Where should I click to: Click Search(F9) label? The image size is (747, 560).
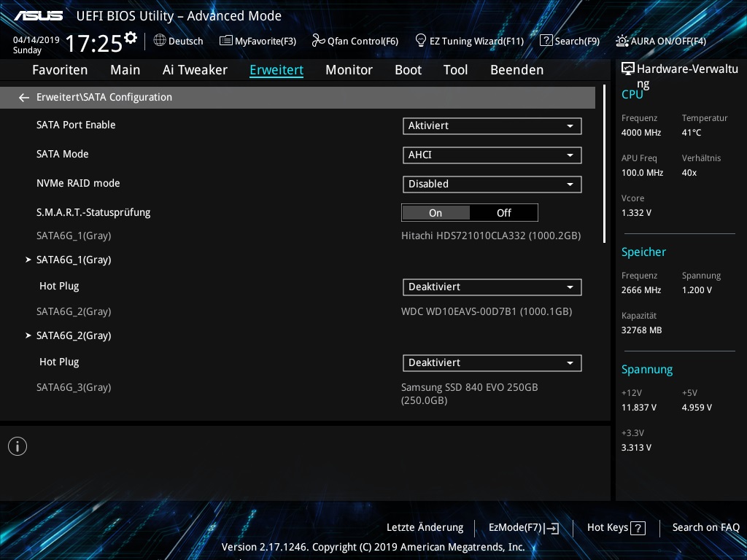pyautogui.click(x=577, y=41)
